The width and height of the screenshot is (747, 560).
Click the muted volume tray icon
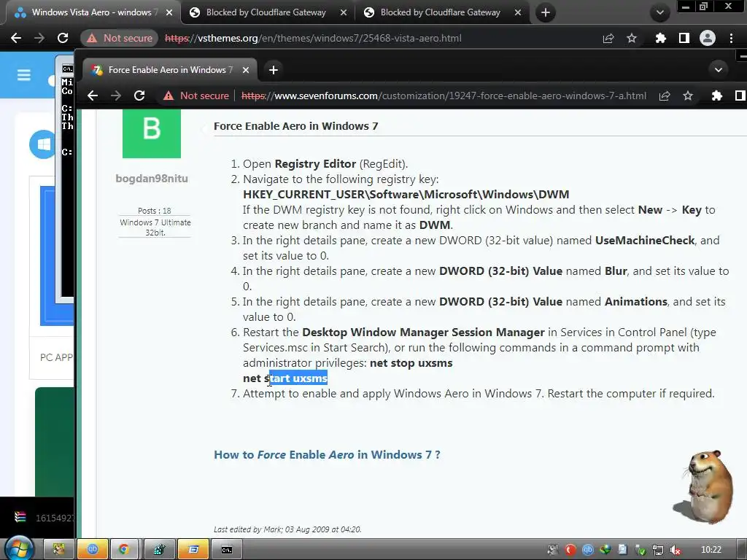pos(675,550)
